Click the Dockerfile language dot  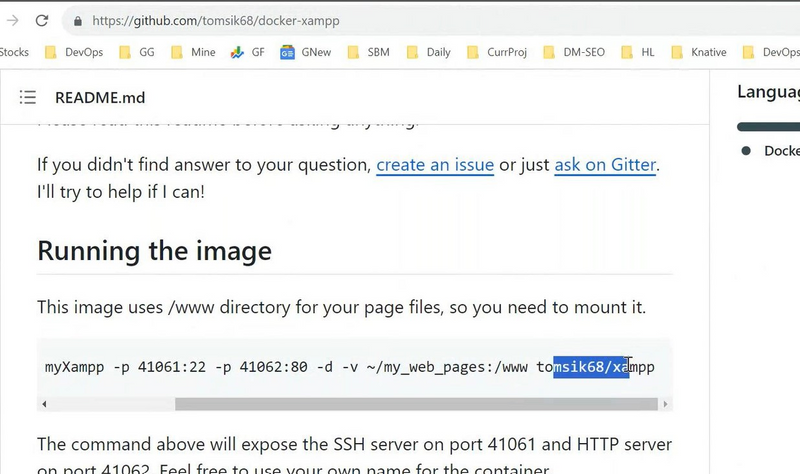tap(745, 151)
